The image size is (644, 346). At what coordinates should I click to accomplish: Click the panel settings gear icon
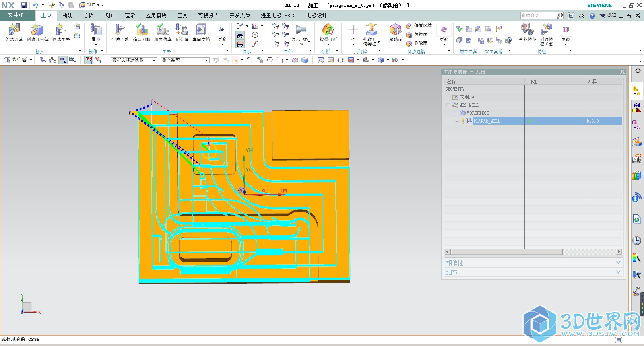638,71
